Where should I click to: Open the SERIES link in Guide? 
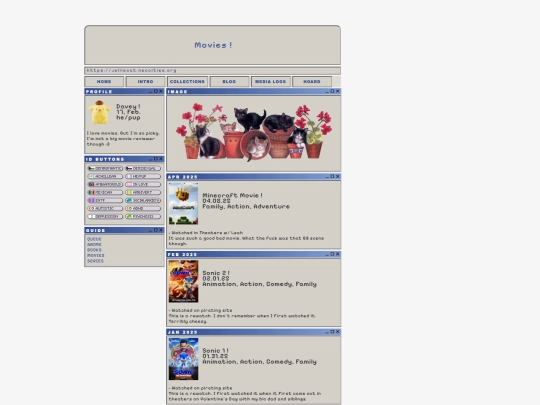[x=95, y=261]
